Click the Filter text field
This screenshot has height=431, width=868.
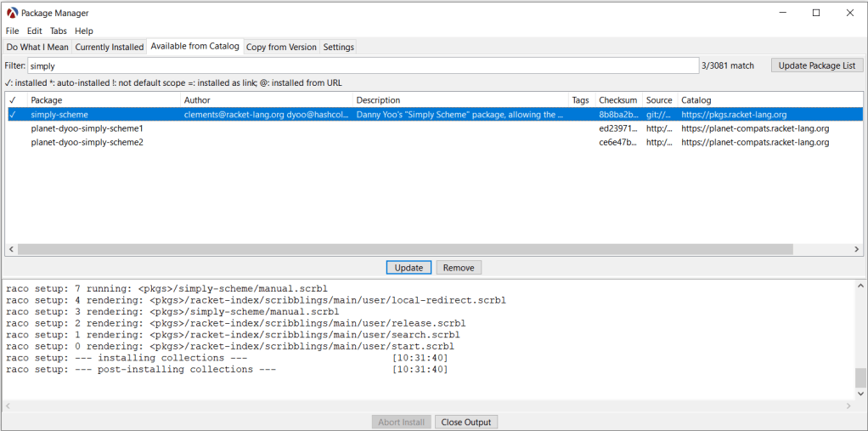click(363, 65)
